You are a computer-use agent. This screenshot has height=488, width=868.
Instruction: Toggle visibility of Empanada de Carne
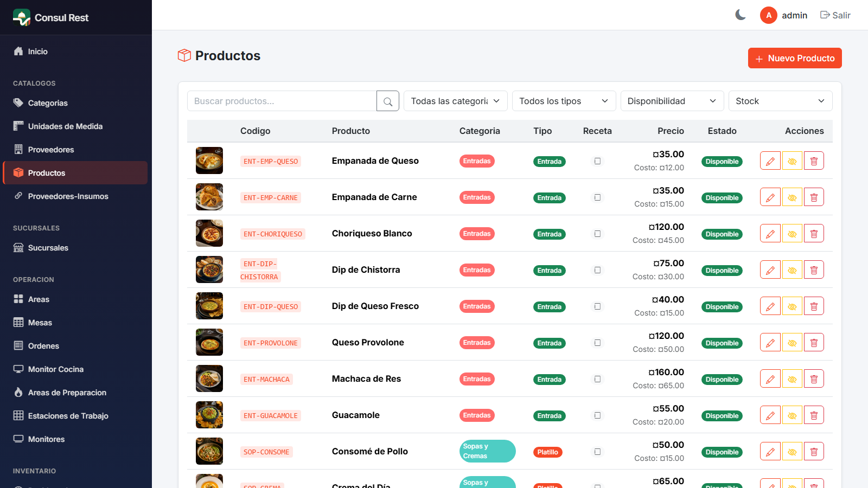[792, 197]
